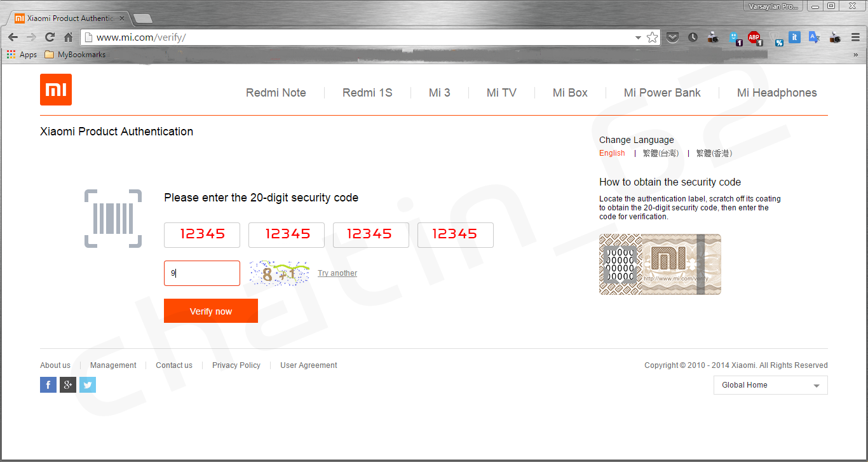Viewport: 868px width, 462px height.
Task: Go to the Redmi 1S menu item
Action: [367, 93]
